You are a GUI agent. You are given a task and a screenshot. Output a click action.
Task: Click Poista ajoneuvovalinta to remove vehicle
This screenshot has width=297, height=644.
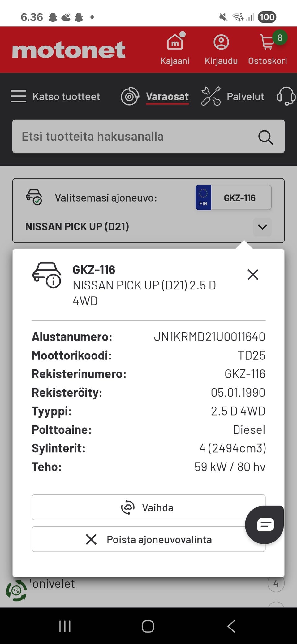tap(148, 539)
